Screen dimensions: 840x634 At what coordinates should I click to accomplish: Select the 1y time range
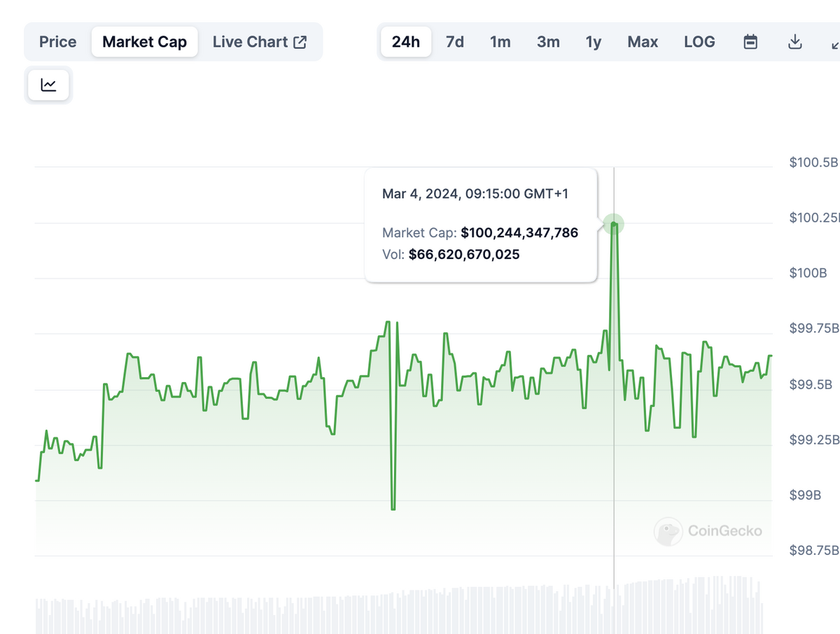(594, 42)
